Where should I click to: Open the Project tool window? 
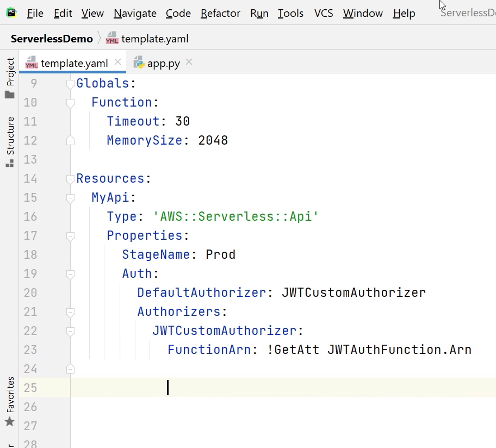10,78
